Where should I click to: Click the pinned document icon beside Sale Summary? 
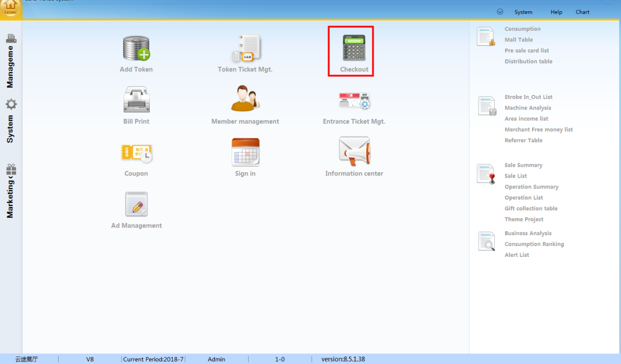tap(486, 174)
